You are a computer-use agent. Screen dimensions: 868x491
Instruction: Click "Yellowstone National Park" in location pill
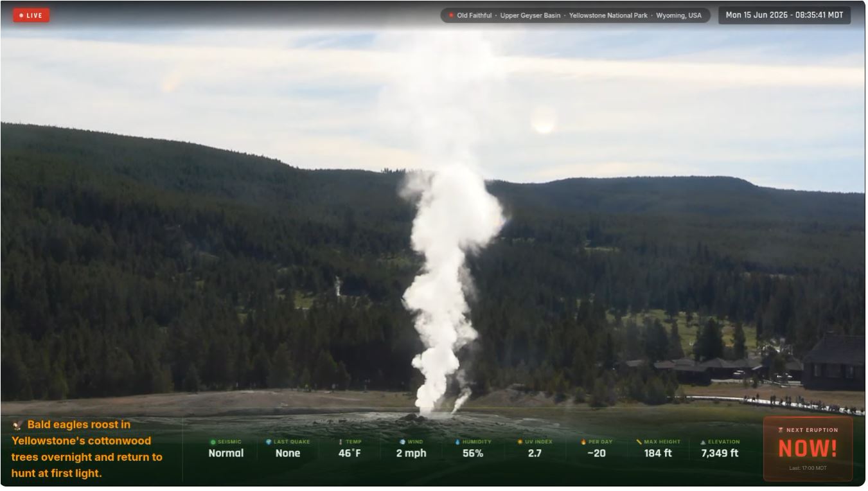[608, 15]
